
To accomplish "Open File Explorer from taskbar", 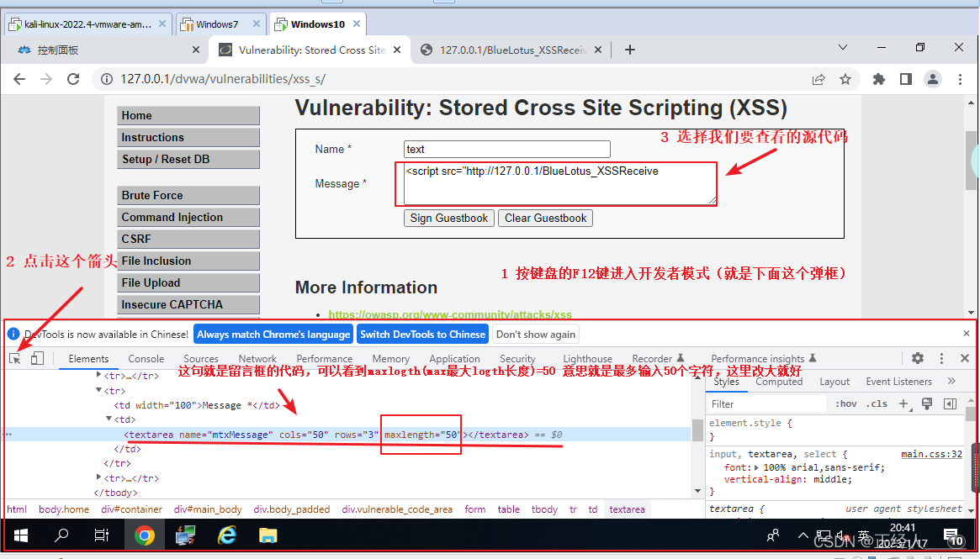I will (x=268, y=535).
